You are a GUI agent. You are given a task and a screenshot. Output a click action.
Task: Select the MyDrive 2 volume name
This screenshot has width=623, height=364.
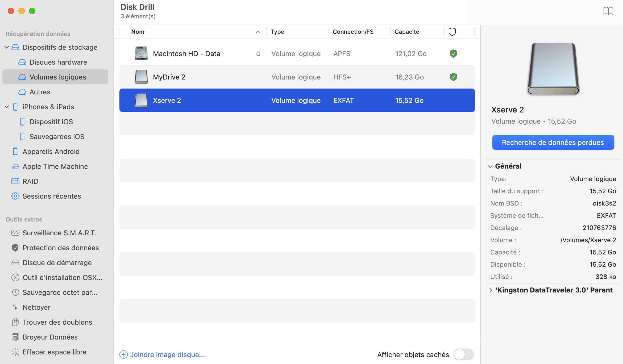[x=169, y=77]
